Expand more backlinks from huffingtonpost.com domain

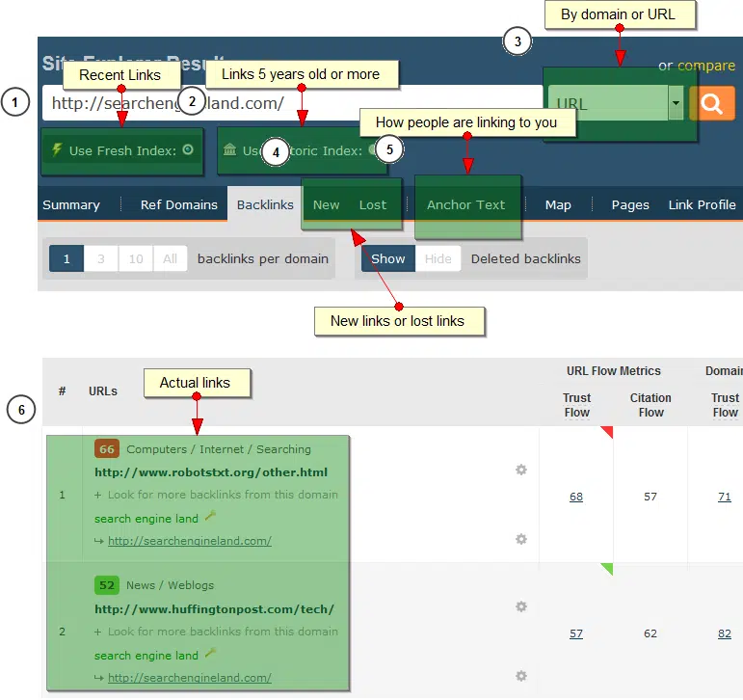[216, 632]
